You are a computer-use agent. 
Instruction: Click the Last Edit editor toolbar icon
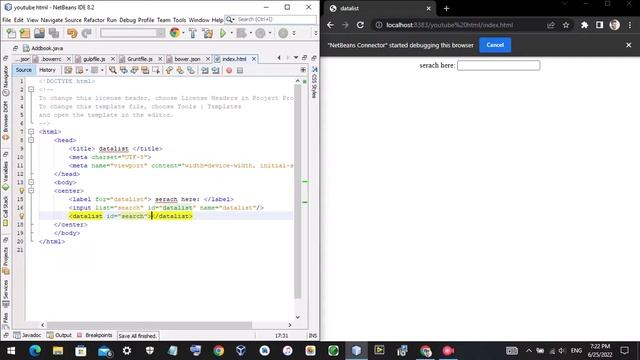pyautogui.click(x=68, y=70)
